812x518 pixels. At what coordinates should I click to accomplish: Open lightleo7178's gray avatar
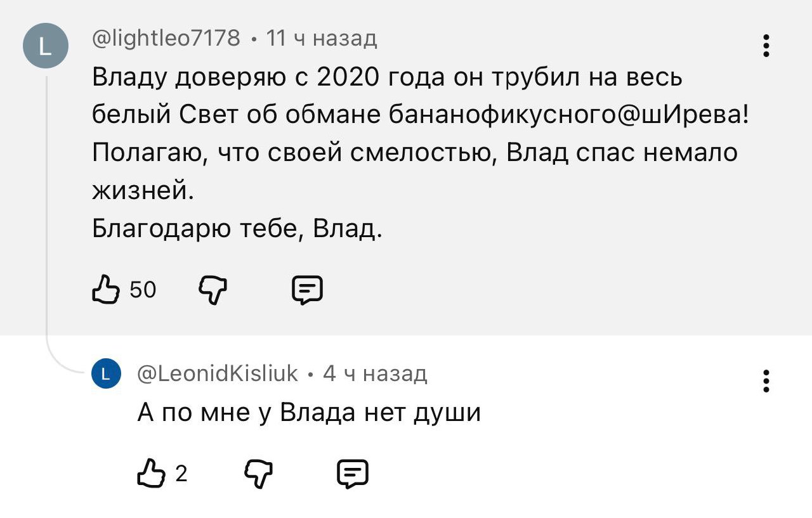pyautogui.click(x=45, y=46)
